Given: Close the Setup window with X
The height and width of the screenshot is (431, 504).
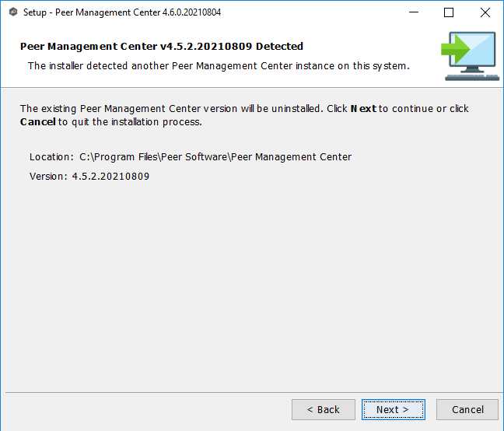Looking at the screenshot, I should (x=485, y=12).
